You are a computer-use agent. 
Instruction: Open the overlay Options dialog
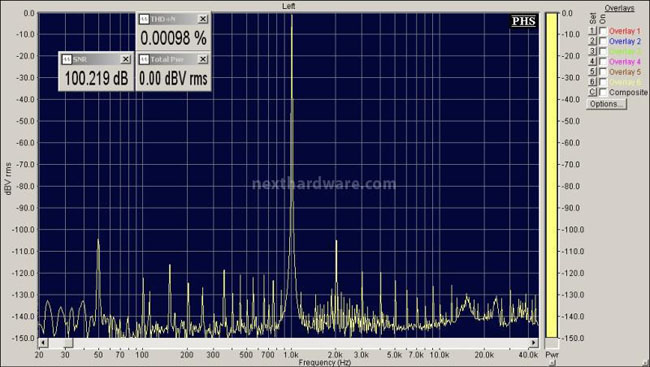pyautogui.click(x=606, y=104)
